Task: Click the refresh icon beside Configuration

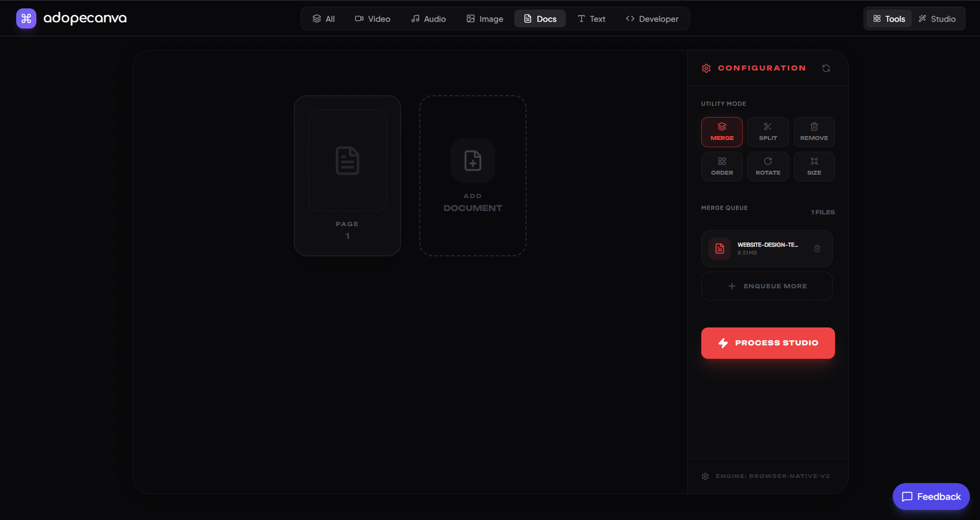Action: (826, 68)
